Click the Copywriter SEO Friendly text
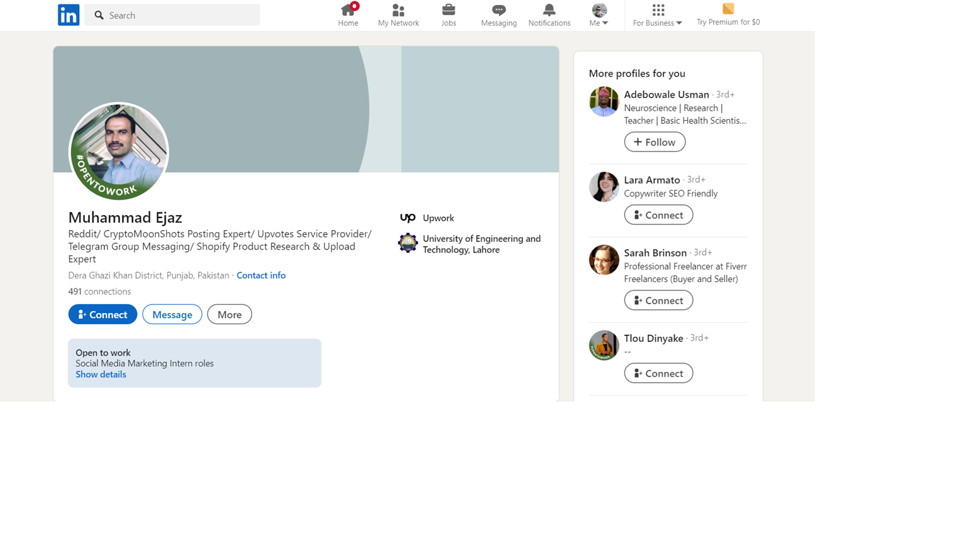Viewport: 964px width, 560px height. tap(671, 194)
